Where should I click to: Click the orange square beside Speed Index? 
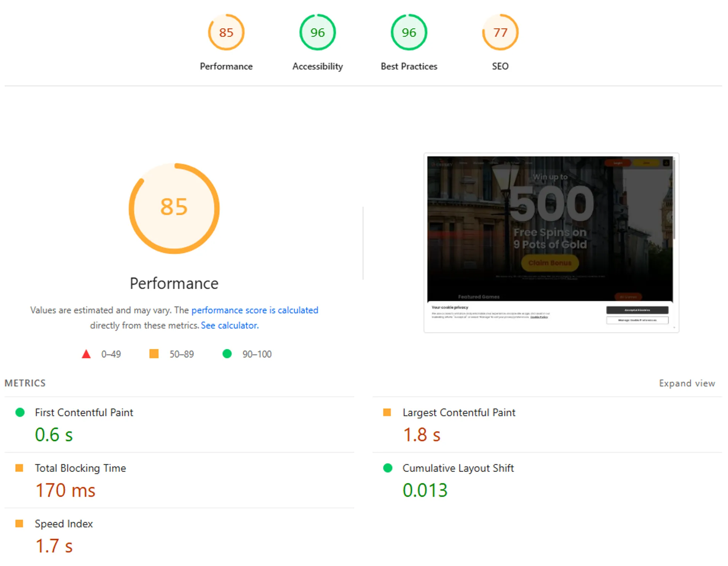click(x=20, y=524)
